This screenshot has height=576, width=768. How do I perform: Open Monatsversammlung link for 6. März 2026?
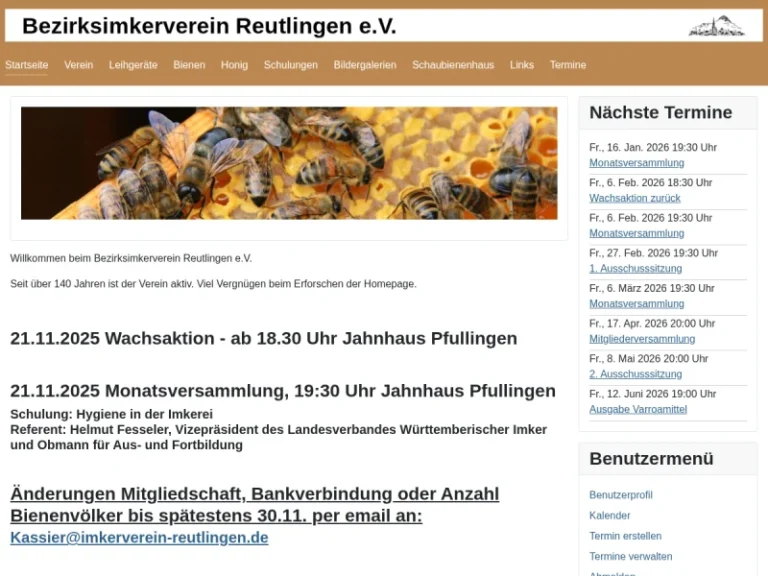coord(637,304)
